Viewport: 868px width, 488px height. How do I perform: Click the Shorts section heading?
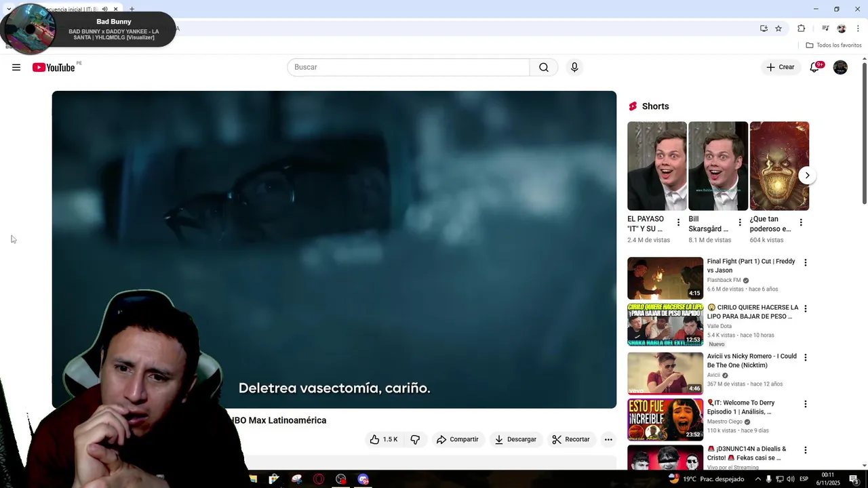pos(655,106)
